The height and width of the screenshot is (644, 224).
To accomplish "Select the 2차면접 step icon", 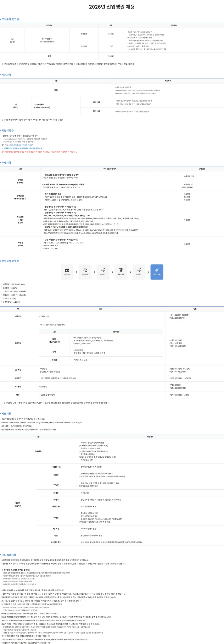I will [x=139, y=272].
